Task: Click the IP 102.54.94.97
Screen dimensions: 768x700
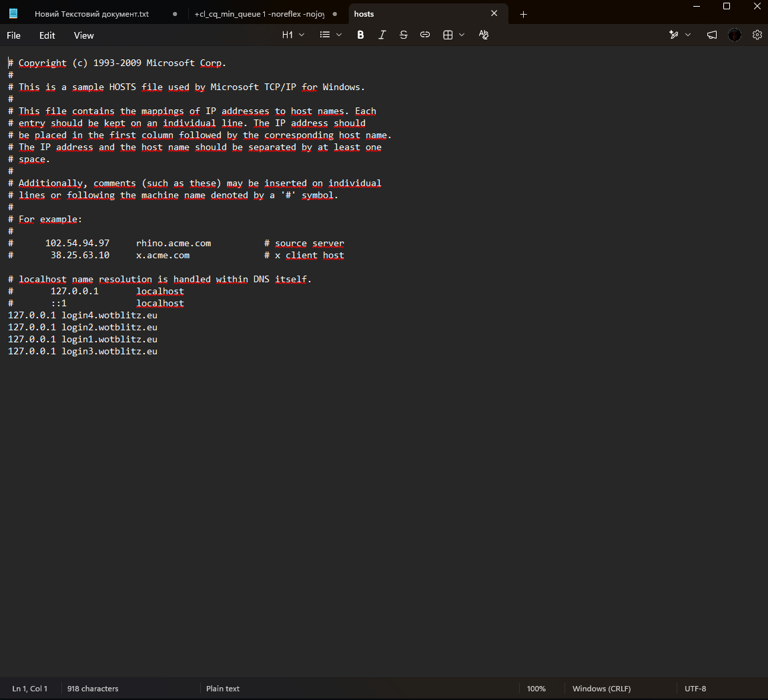Action: [x=77, y=243]
